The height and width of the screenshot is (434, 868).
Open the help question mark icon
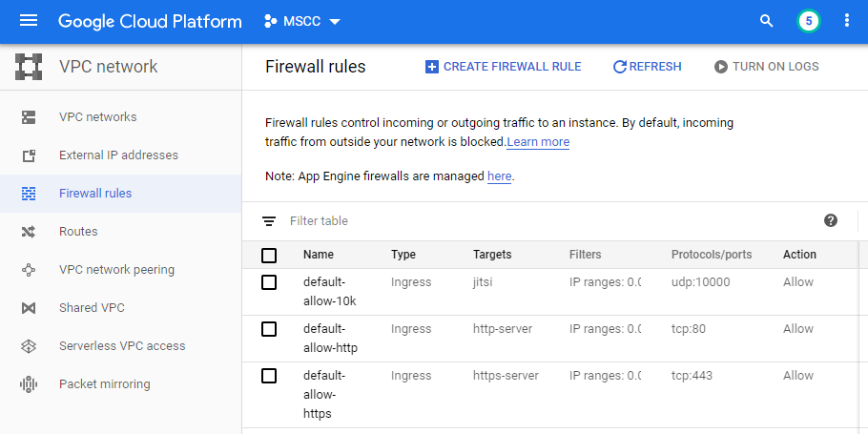coord(831,220)
